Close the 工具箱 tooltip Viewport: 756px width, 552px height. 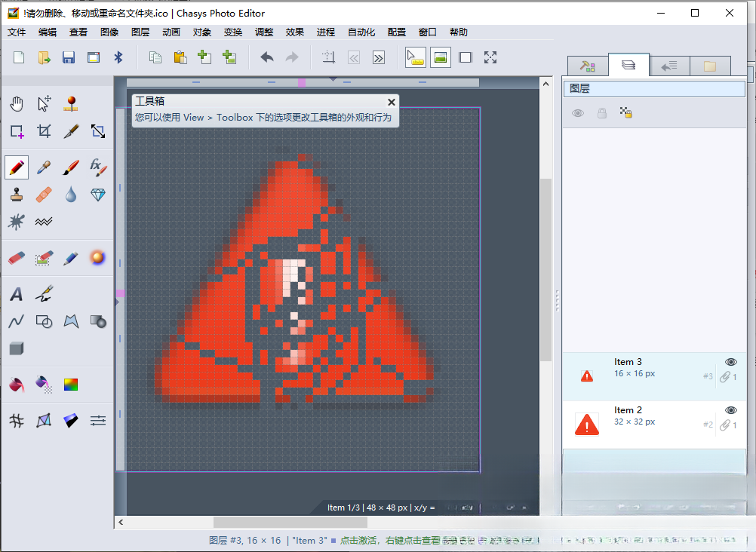coord(392,102)
